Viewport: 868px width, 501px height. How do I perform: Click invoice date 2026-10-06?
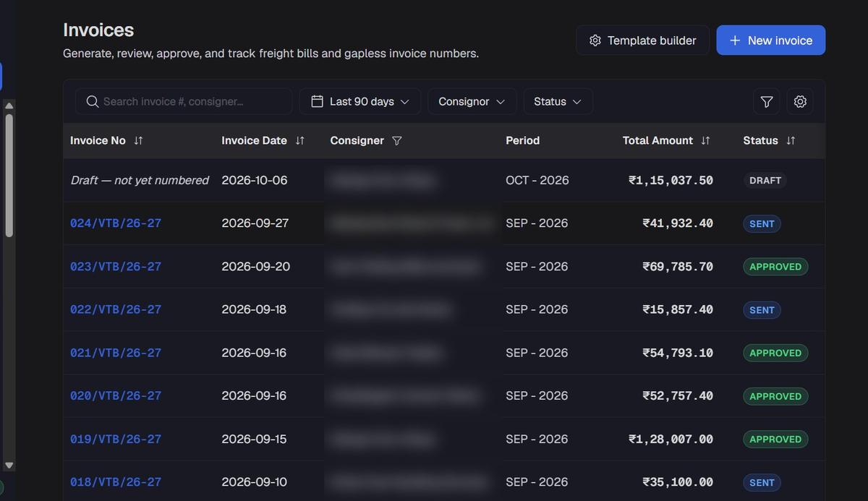[x=255, y=180]
